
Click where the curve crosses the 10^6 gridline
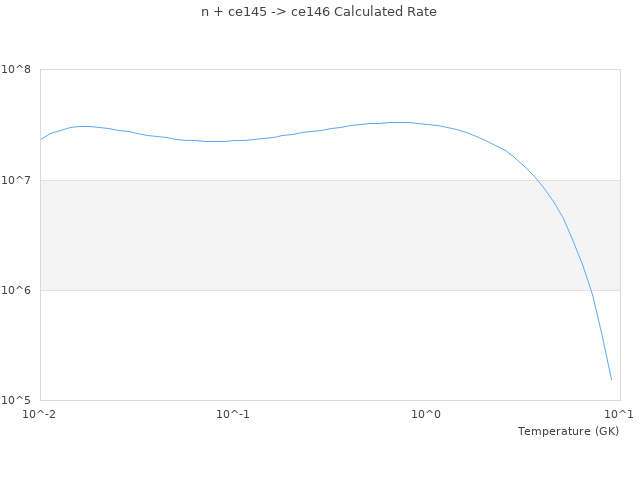point(590,290)
